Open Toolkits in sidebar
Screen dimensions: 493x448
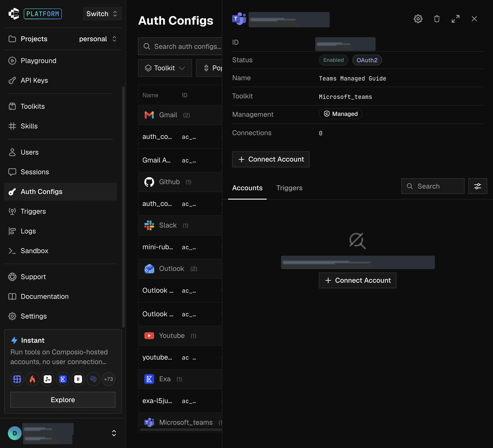point(60,106)
